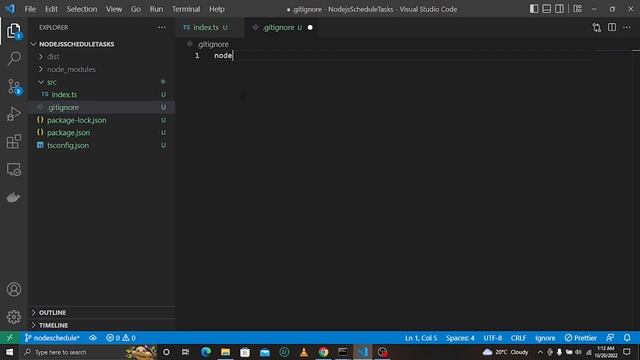
Task: Open Manage gear icon in activity bar
Action: (14, 317)
